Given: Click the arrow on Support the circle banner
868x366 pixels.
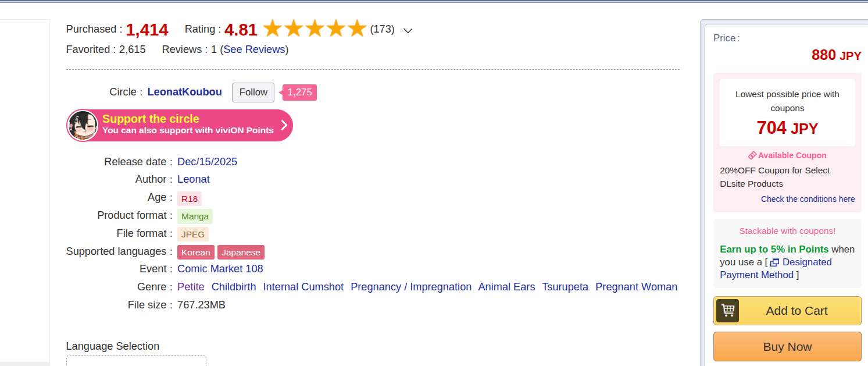Looking at the screenshot, I should coord(284,125).
